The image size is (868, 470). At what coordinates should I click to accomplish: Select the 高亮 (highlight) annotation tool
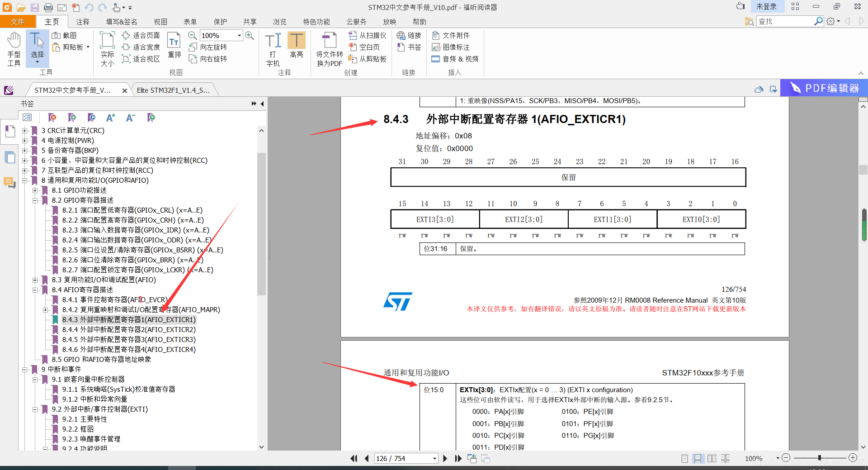coord(297,47)
